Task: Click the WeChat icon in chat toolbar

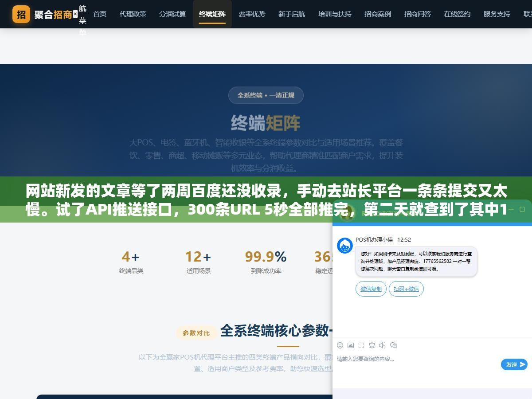Action: (x=394, y=345)
